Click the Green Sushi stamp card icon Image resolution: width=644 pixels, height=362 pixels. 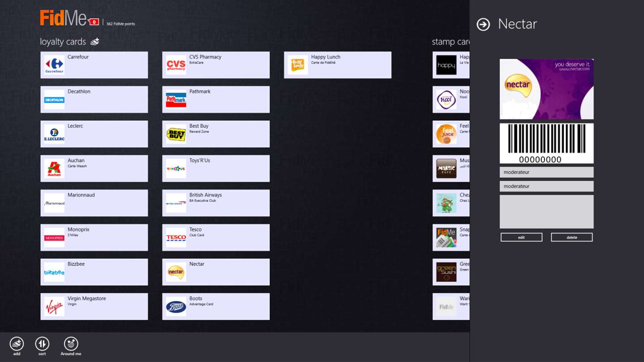click(446, 272)
